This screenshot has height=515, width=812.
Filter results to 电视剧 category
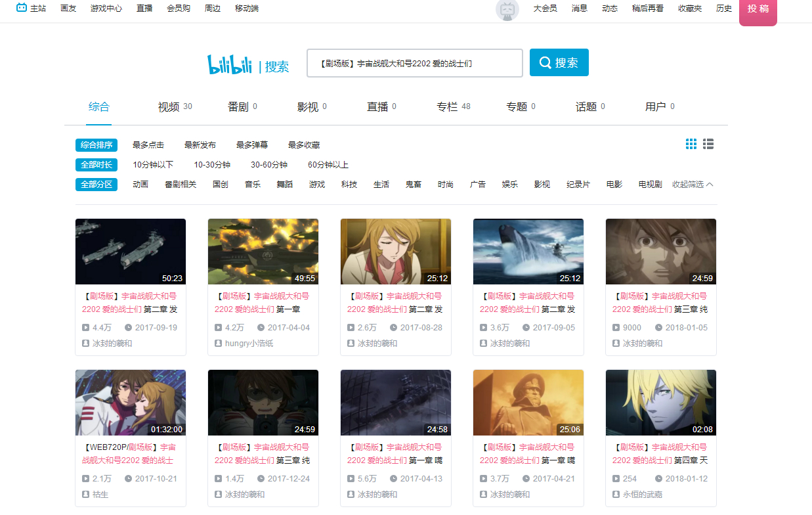coord(651,185)
